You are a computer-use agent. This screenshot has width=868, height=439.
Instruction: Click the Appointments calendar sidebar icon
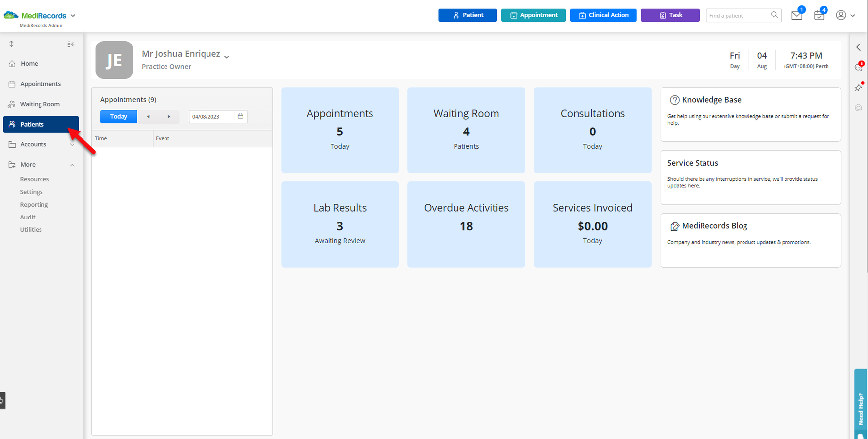12,84
